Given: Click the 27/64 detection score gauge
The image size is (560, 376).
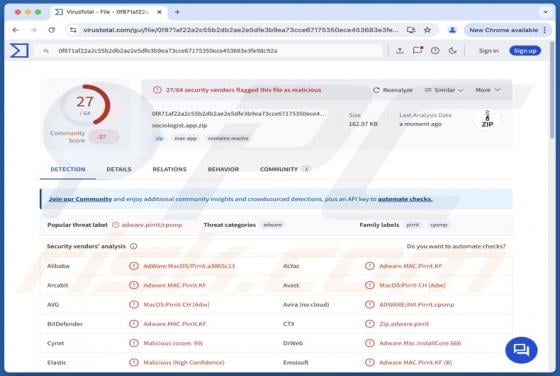Looking at the screenshot, I should click(86, 105).
